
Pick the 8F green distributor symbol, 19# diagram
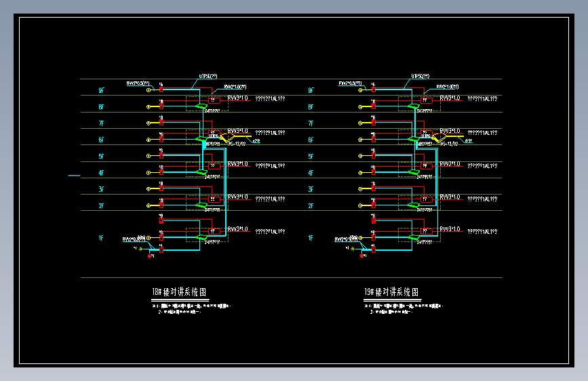coord(414,106)
